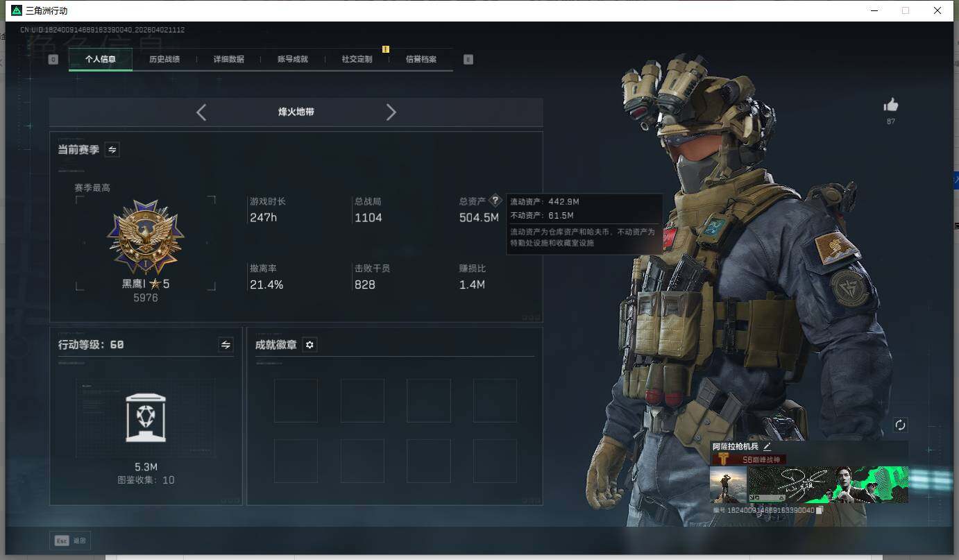The width and height of the screenshot is (959, 560).
Task: Click the 三角洲行动 app icon in title bar
Action: click(x=17, y=10)
